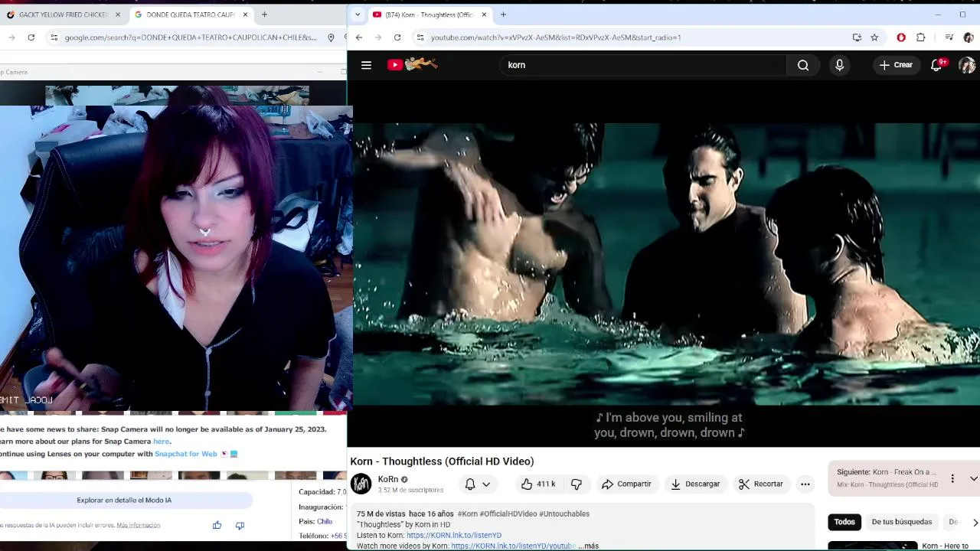
Task: Open the YouTube hamburger guide menu
Action: [x=366, y=65]
